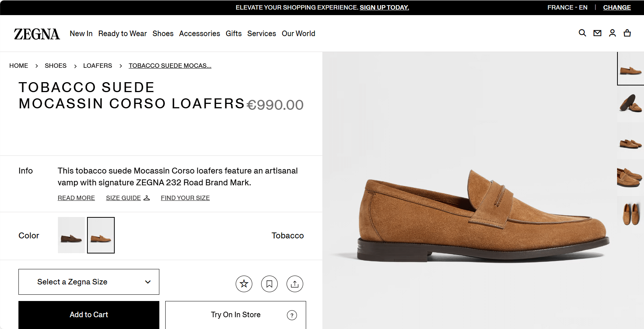Viewport: 644px width, 329px height.
Task: Click the share upload icon
Action: [295, 284]
